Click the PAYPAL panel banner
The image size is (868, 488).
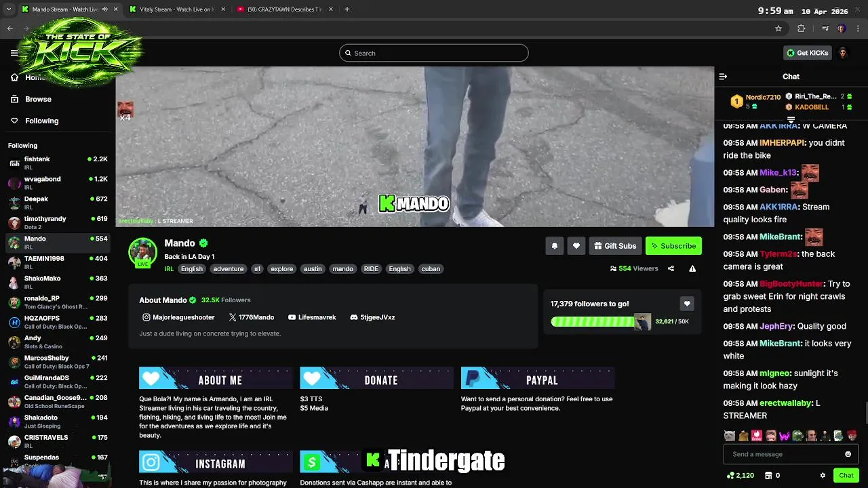(x=538, y=378)
